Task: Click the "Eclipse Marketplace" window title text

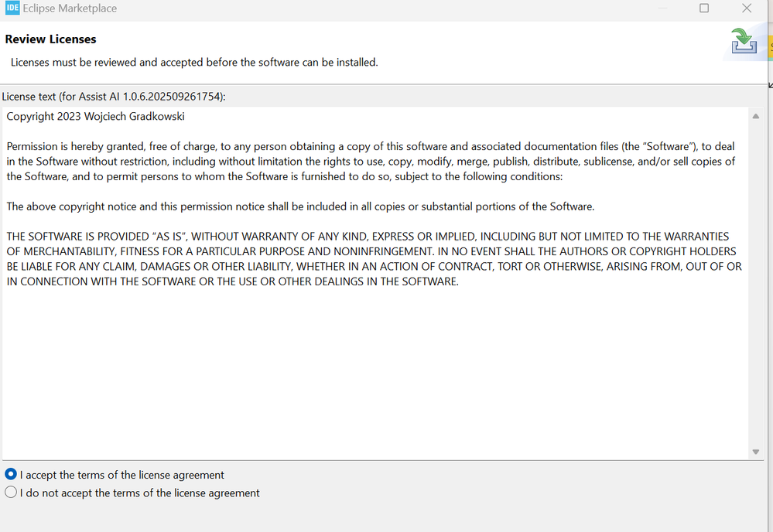Action: [70, 9]
